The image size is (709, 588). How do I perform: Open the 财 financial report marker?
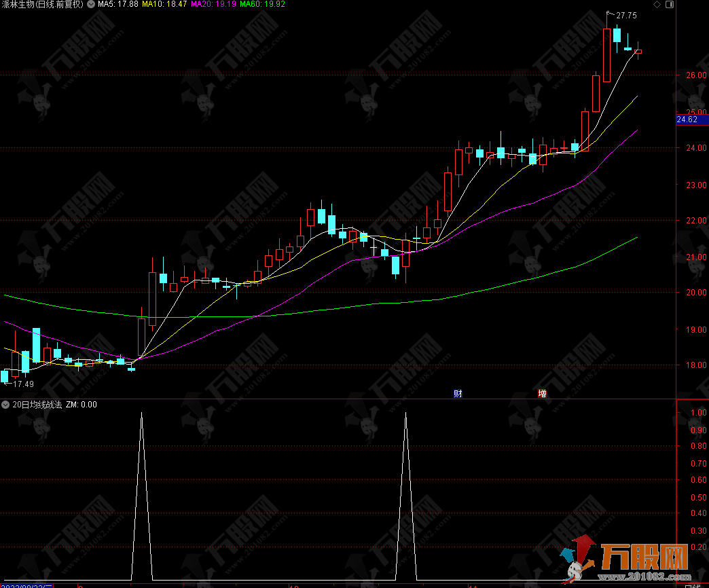pyautogui.click(x=458, y=393)
